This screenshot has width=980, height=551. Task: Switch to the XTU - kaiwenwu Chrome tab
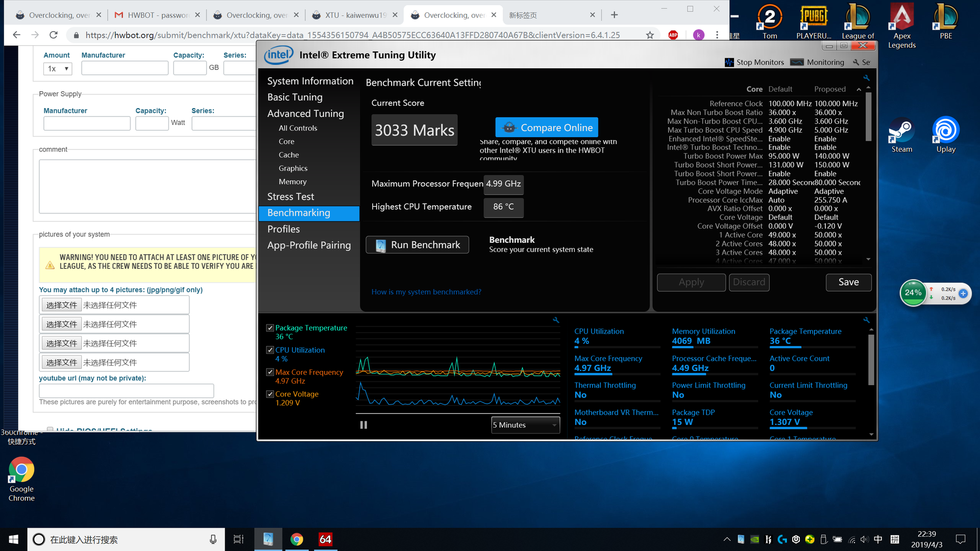pyautogui.click(x=355, y=15)
